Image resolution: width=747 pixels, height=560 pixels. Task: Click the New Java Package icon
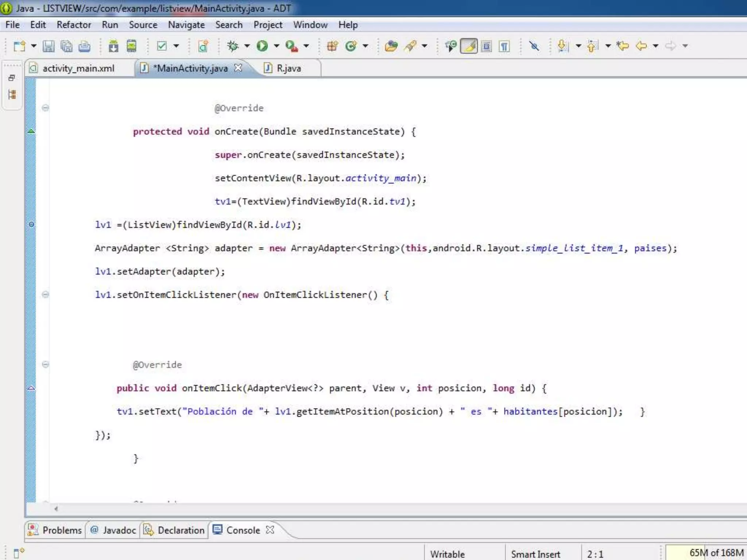(332, 46)
